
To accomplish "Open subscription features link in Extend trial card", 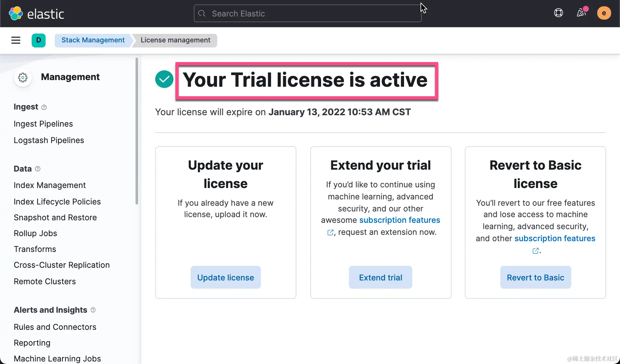I will (x=400, y=220).
